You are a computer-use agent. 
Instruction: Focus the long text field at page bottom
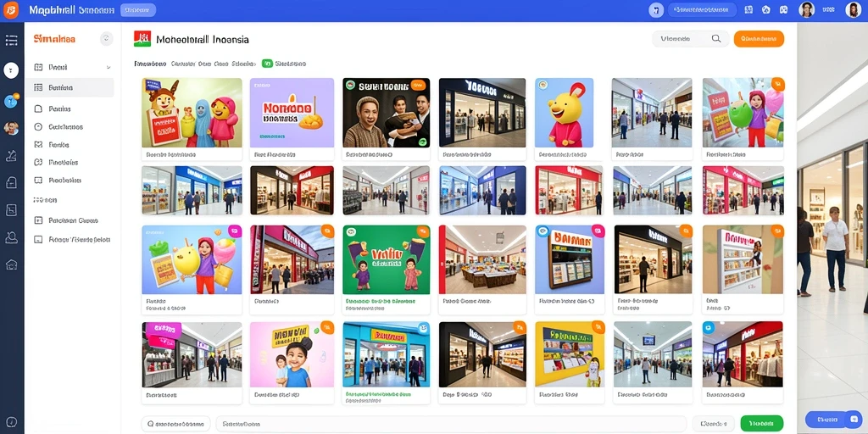451,424
